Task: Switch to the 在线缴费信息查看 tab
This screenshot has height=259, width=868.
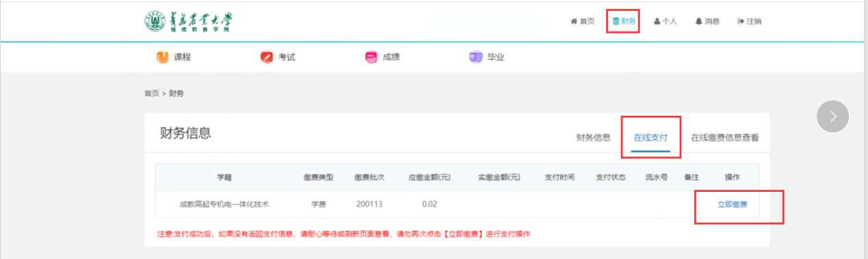Action: pyautogui.click(x=725, y=137)
